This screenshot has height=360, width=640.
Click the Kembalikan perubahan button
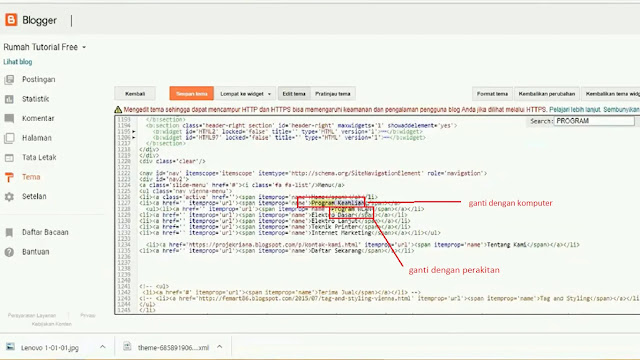click(547, 94)
